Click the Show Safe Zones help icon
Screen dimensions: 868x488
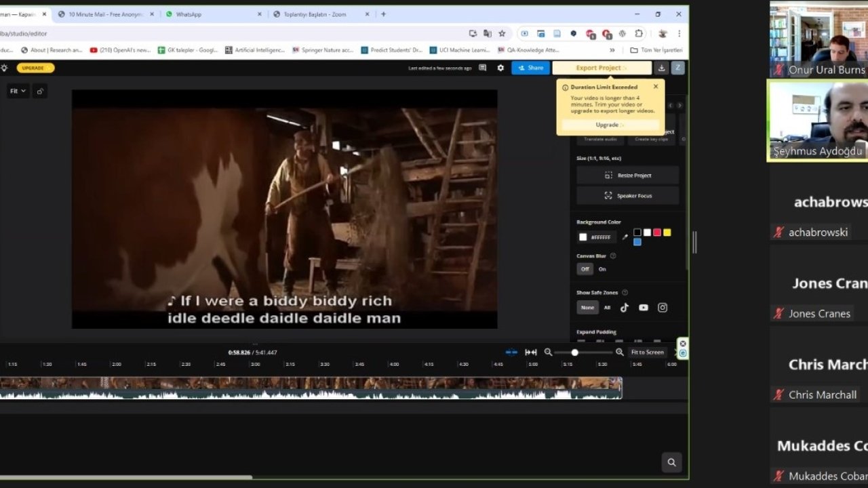coord(625,293)
